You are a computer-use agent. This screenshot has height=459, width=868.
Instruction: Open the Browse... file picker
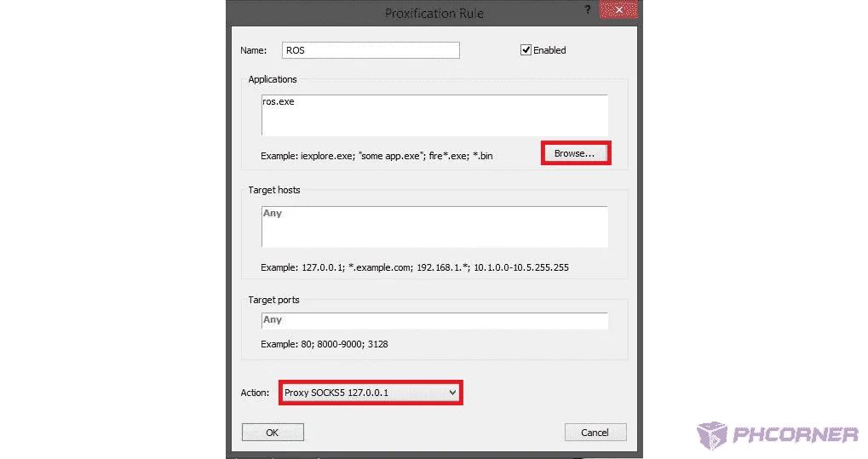(x=575, y=153)
